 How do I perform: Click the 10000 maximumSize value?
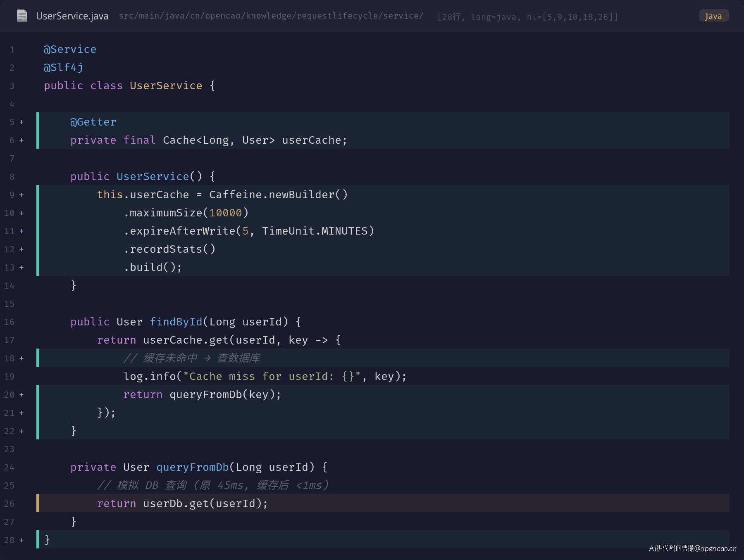pos(226,213)
